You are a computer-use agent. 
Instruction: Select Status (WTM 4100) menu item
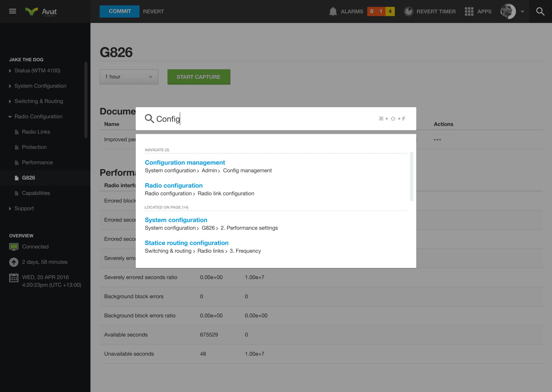[37, 70]
